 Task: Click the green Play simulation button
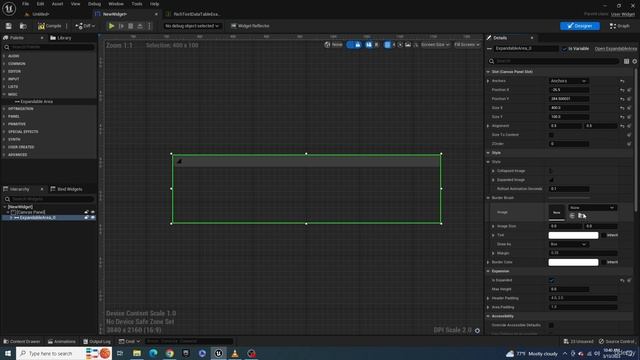(x=111, y=26)
